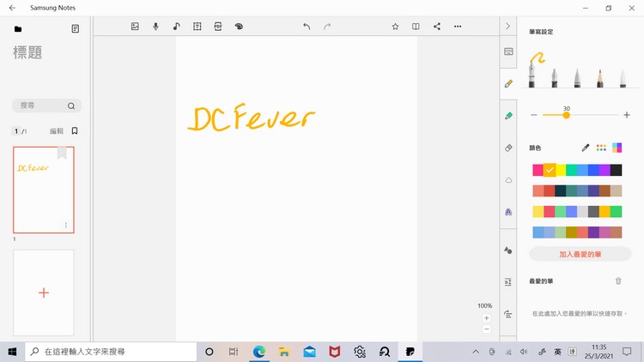
Task: Open page 1 thumbnail
Action: click(44, 190)
